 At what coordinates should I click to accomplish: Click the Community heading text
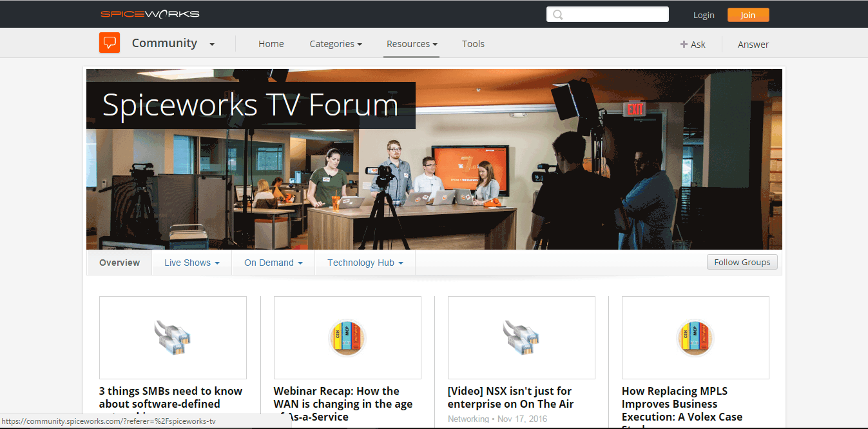164,43
